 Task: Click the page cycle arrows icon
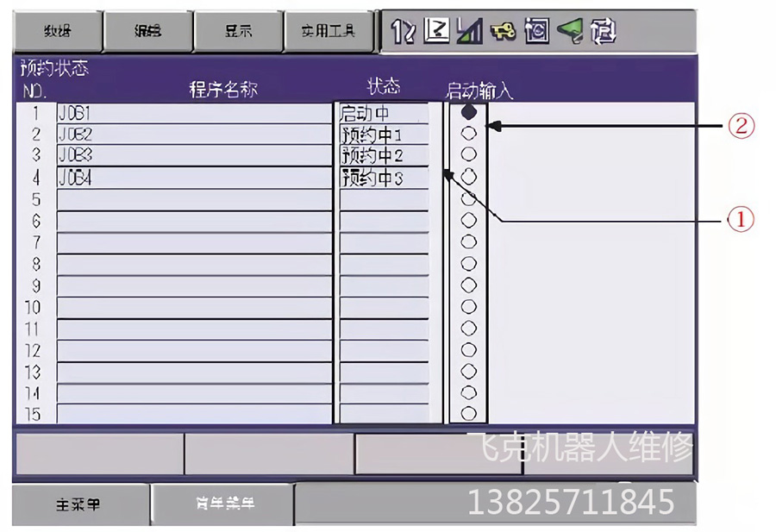point(604,31)
